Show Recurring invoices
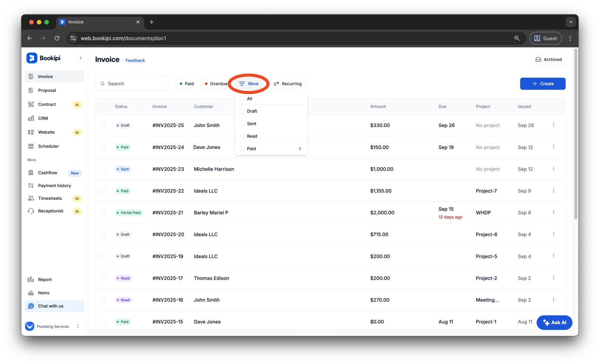The width and height of the screenshot is (600, 364). point(288,84)
